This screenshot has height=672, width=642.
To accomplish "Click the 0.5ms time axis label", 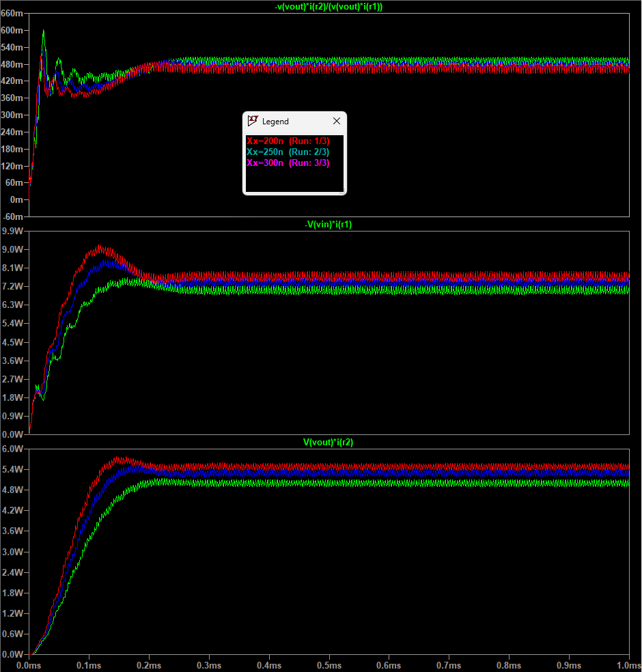I will tap(329, 666).
